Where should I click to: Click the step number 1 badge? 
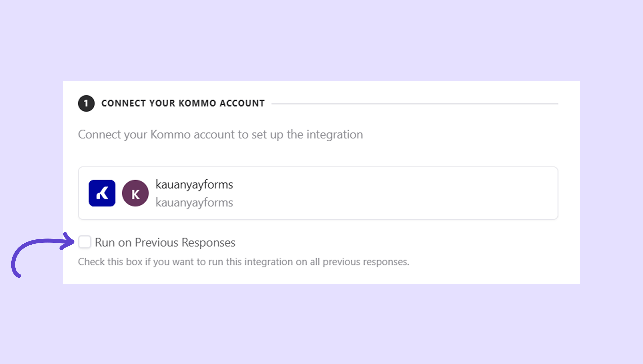point(86,103)
